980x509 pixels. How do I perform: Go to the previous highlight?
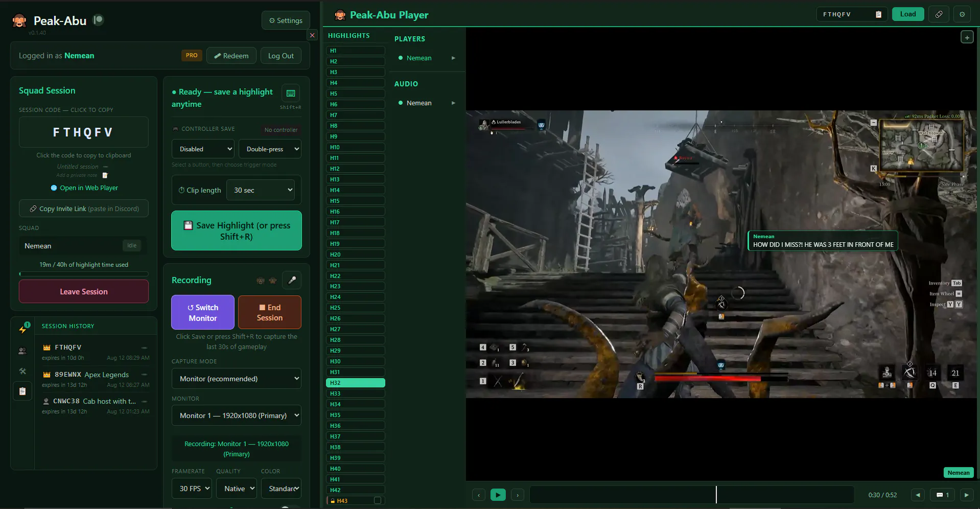[478, 495]
